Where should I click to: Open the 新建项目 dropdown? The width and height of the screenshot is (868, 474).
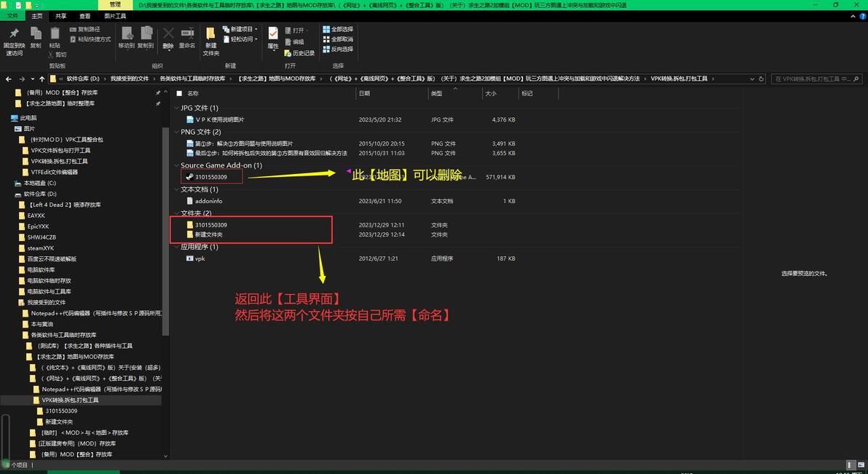click(240, 29)
